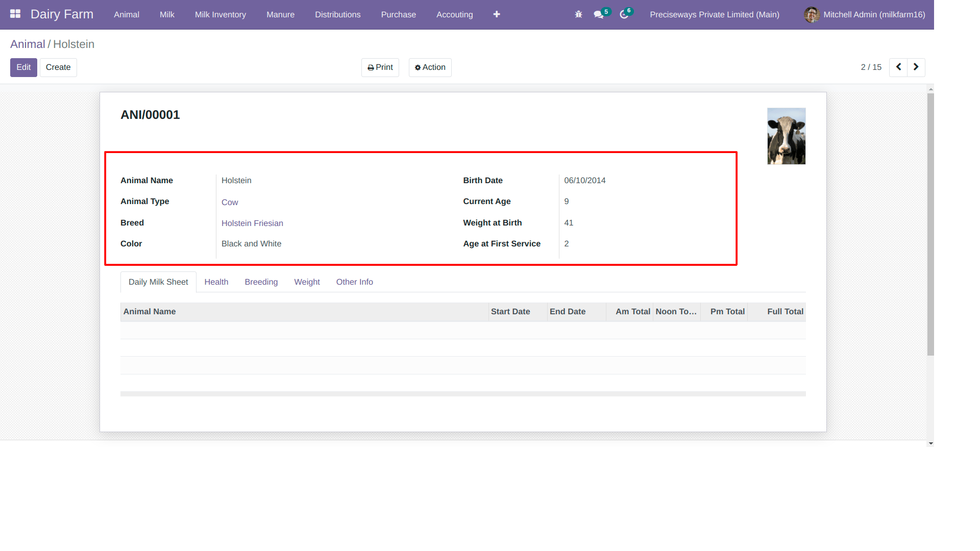Open the Manure menu
Screen dimensions: 980x551
(280, 14)
